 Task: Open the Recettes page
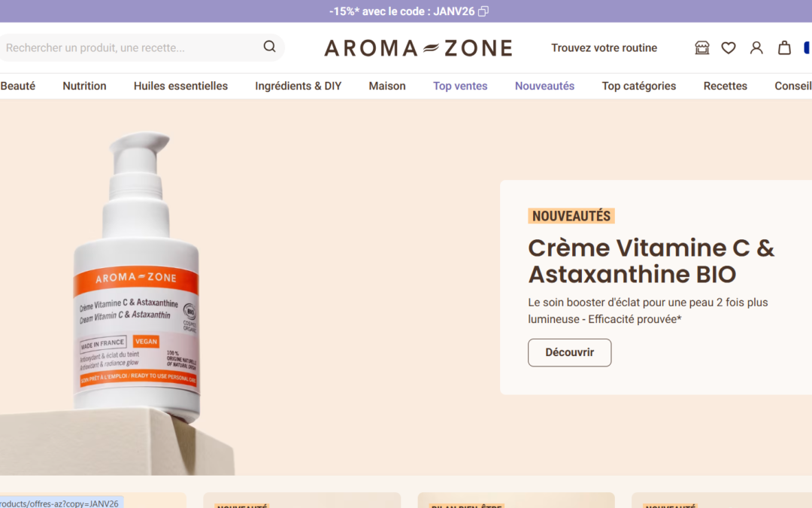(x=725, y=86)
